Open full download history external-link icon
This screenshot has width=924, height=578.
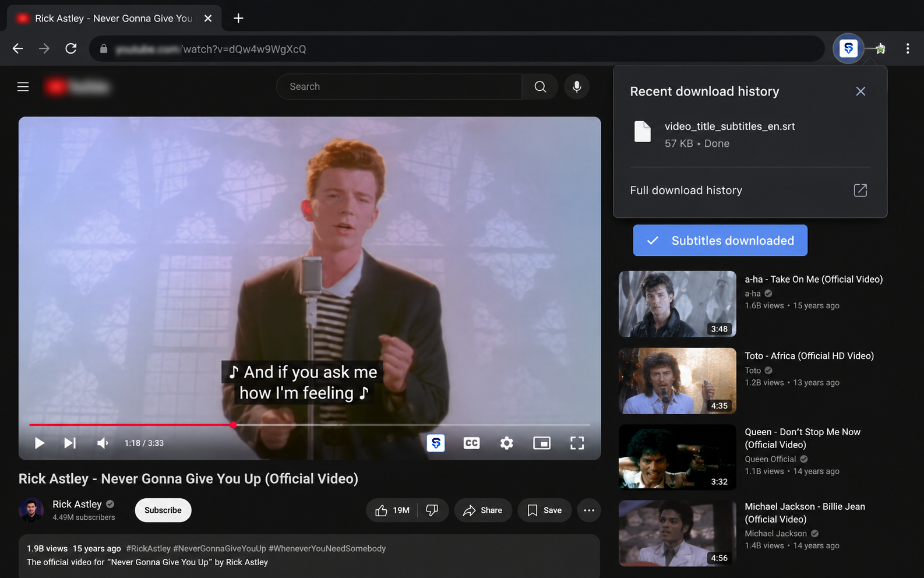point(860,191)
